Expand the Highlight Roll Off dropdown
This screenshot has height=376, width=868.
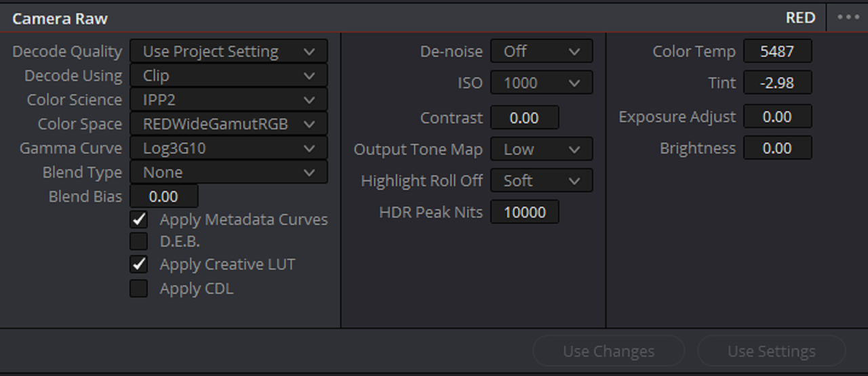(x=541, y=181)
